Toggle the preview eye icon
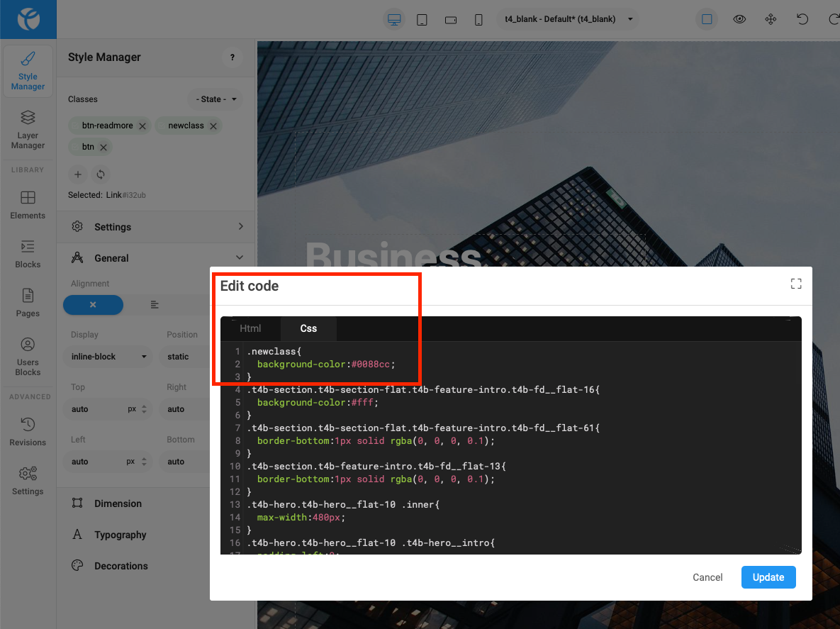Viewport: 840px width, 629px height. pyautogui.click(x=739, y=19)
